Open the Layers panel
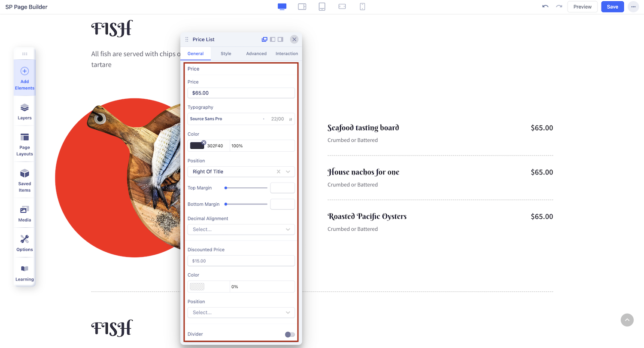644x348 pixels. click(24, 111)
